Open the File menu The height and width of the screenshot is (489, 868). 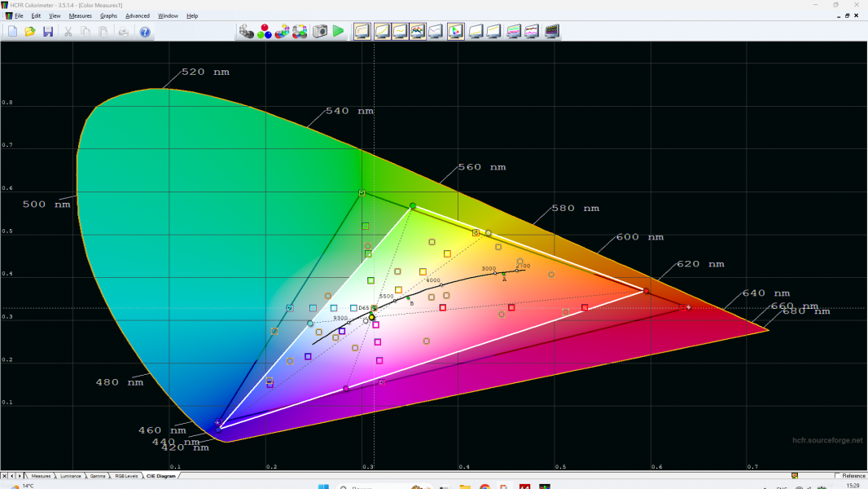[19, 16]
